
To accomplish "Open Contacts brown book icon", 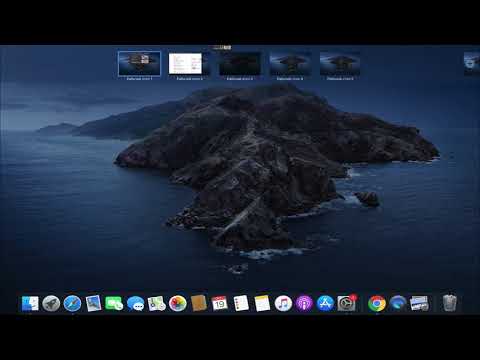I will [x=199, y=303].
